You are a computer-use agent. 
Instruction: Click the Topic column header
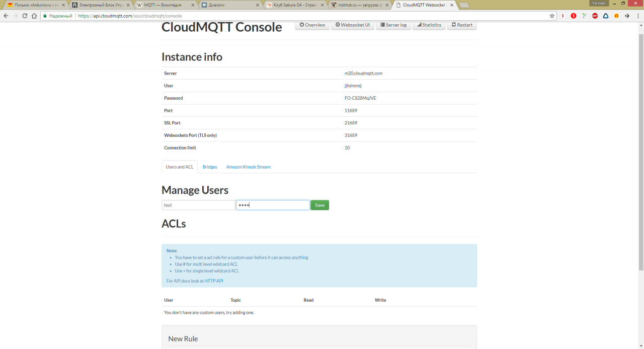pyautogui.click(x=236, y=300)
